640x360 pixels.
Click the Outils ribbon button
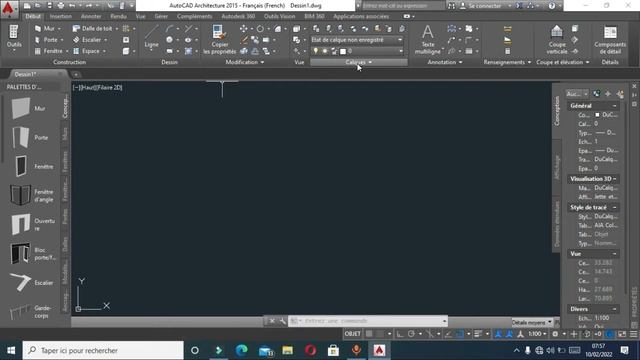coord(14,38)
